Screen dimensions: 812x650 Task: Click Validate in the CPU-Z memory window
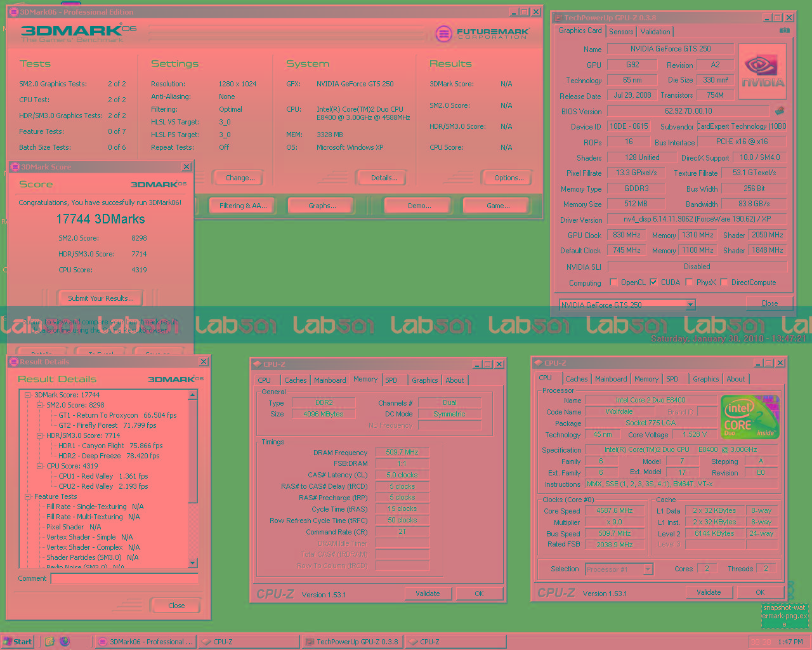(428, 594)
